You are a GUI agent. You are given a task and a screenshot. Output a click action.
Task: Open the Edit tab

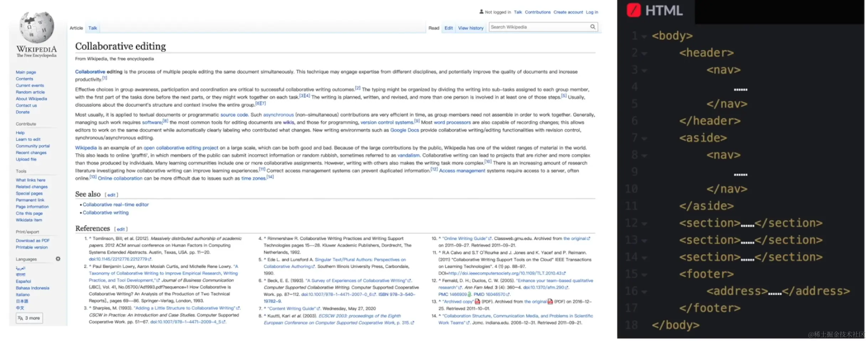click(448, 28)
